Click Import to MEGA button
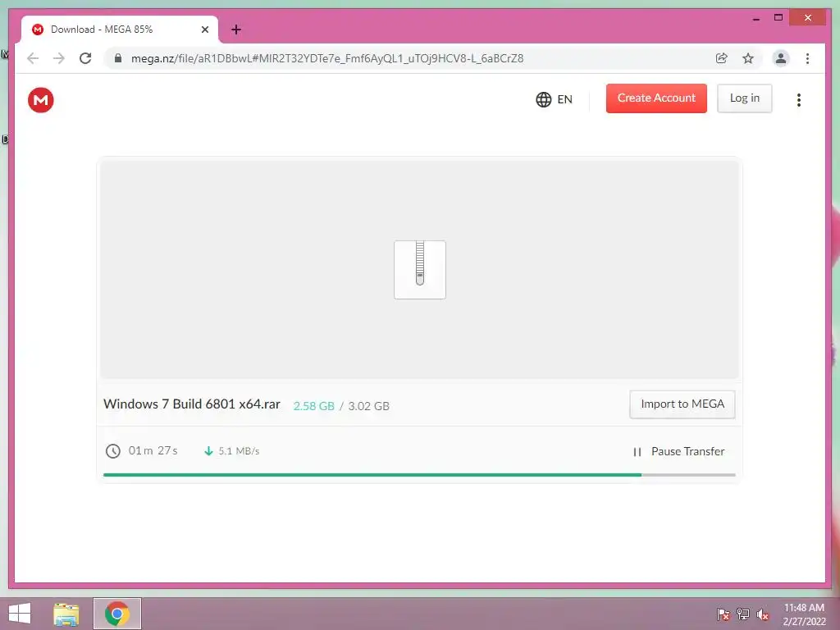Viewport: 840px width, 630px height. pyautogui.click(x=682, y=404)
